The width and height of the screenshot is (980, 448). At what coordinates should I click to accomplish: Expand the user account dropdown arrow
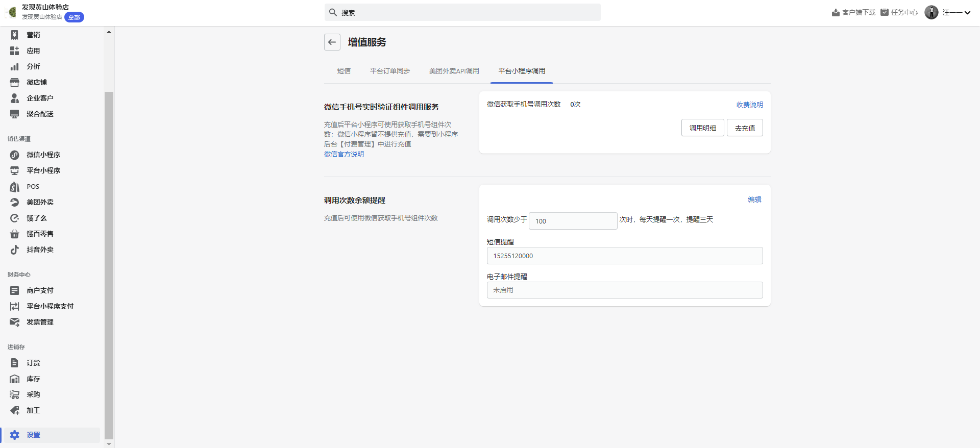967,13
